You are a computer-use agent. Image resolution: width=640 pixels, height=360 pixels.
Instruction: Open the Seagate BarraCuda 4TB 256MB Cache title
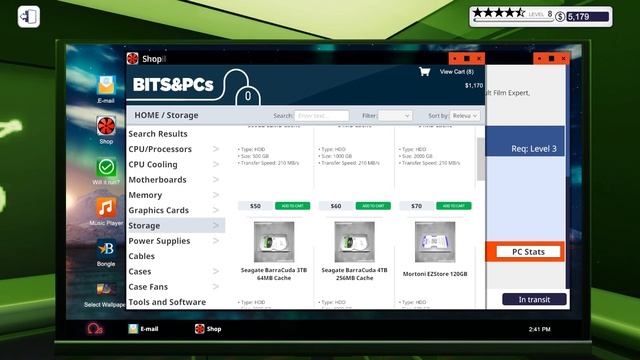pyautogui.click(x=354, y=274)
